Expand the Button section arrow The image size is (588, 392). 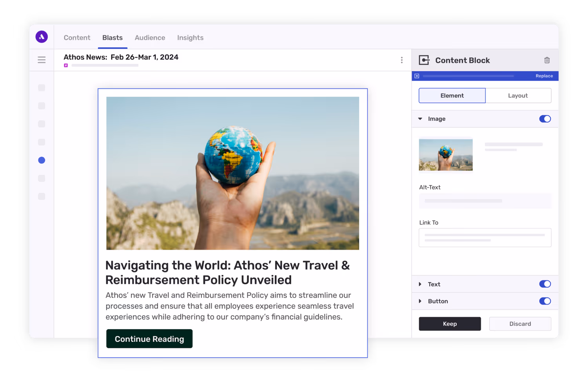pos(420,301)
